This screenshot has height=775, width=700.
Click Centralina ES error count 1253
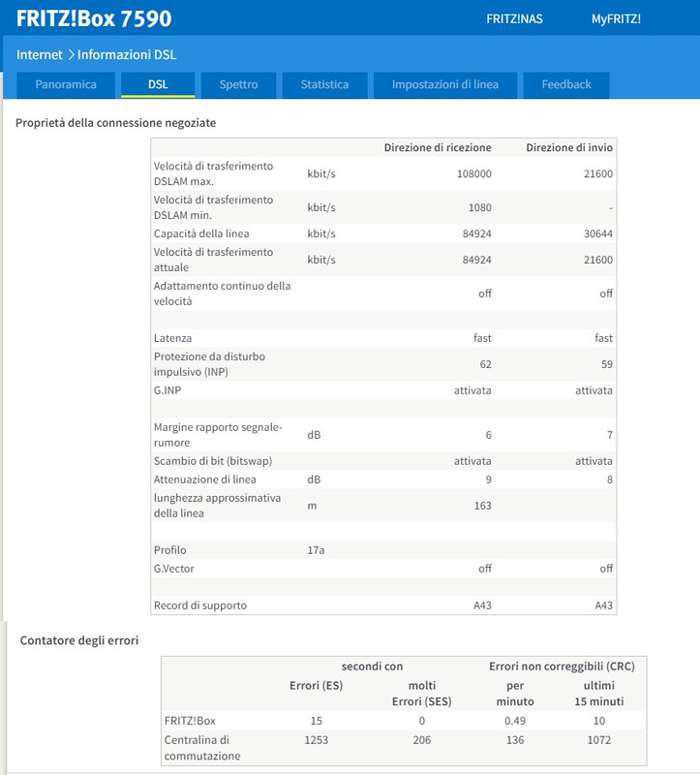point(317,740)
